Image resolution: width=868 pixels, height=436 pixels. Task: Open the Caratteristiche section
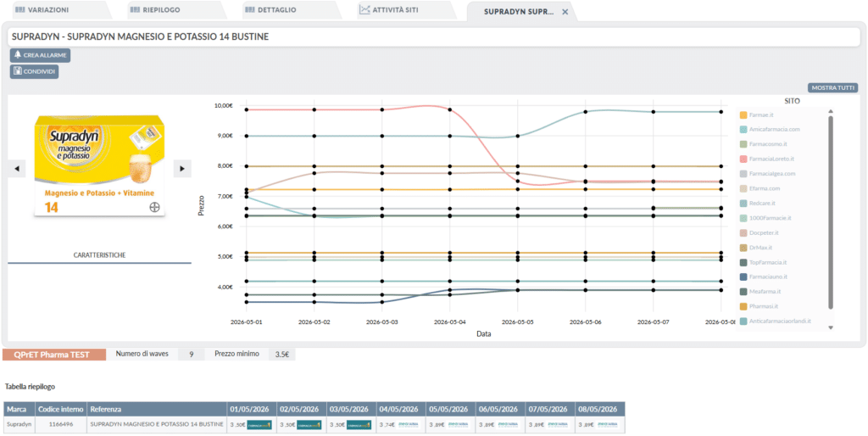pyautogui.click(x=100, y=255)
